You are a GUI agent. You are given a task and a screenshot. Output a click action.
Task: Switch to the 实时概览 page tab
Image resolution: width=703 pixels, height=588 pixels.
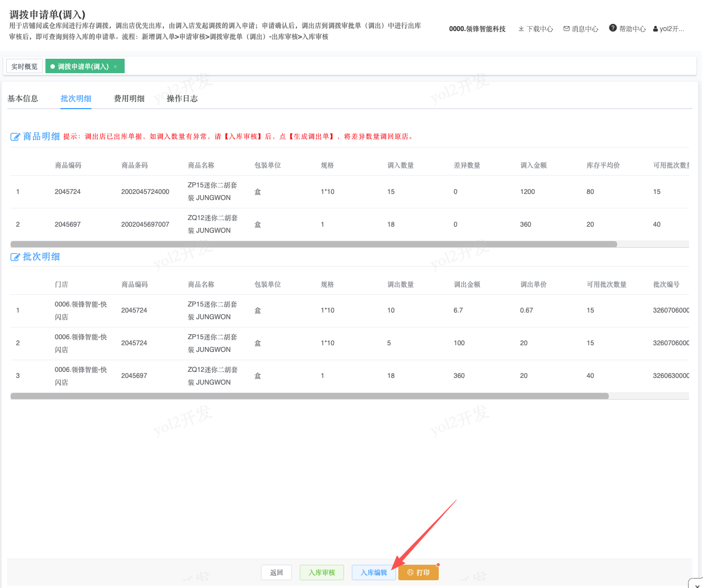pos(24,67)
